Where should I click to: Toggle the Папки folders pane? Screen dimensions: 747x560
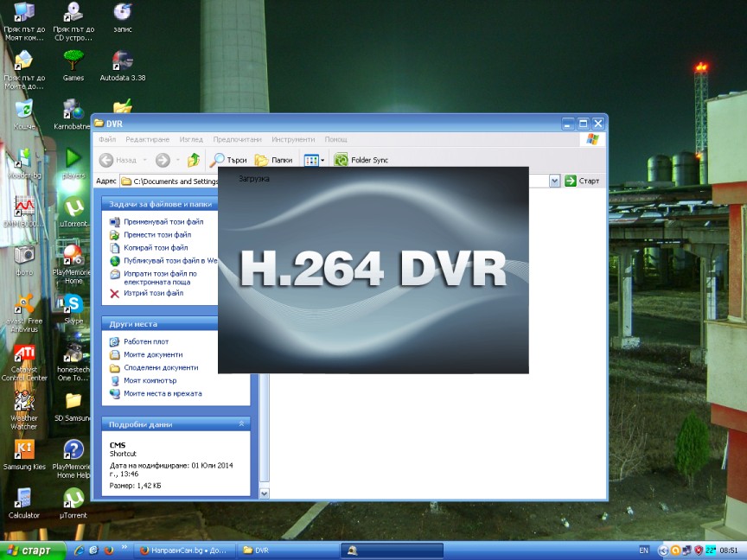click(273, 160)
